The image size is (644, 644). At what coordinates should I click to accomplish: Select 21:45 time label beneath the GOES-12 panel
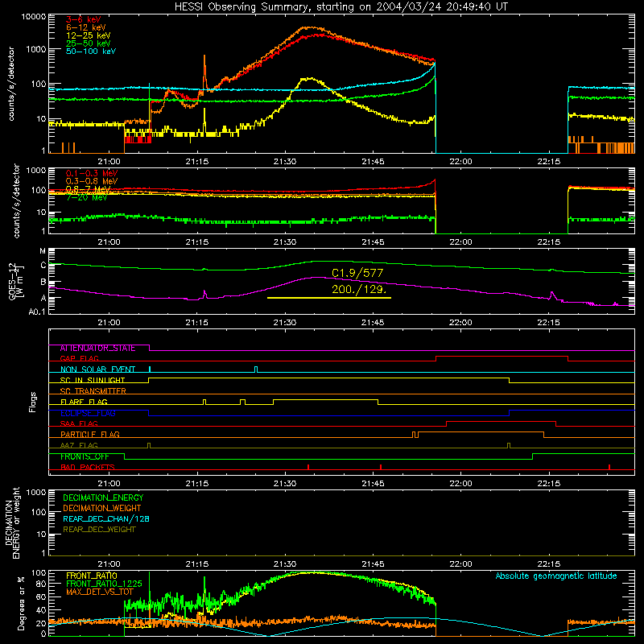(x=373, y=323)
